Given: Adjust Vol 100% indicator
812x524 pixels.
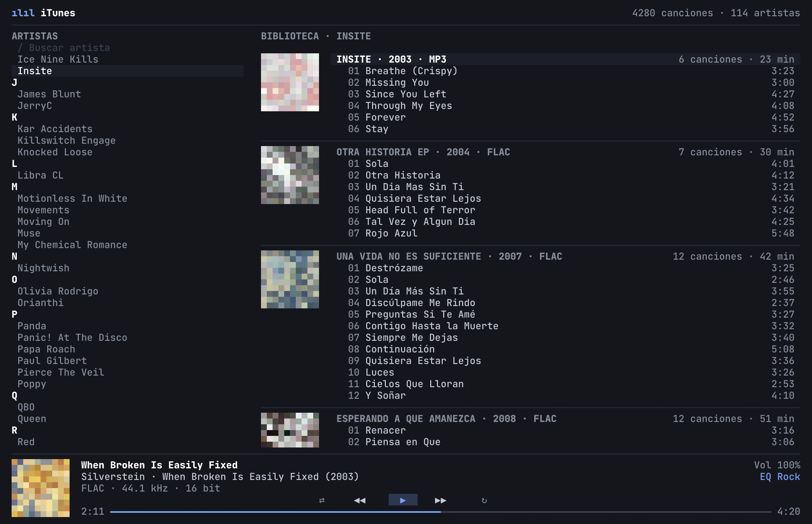Looking at the screenshot, I should [777, 465].
